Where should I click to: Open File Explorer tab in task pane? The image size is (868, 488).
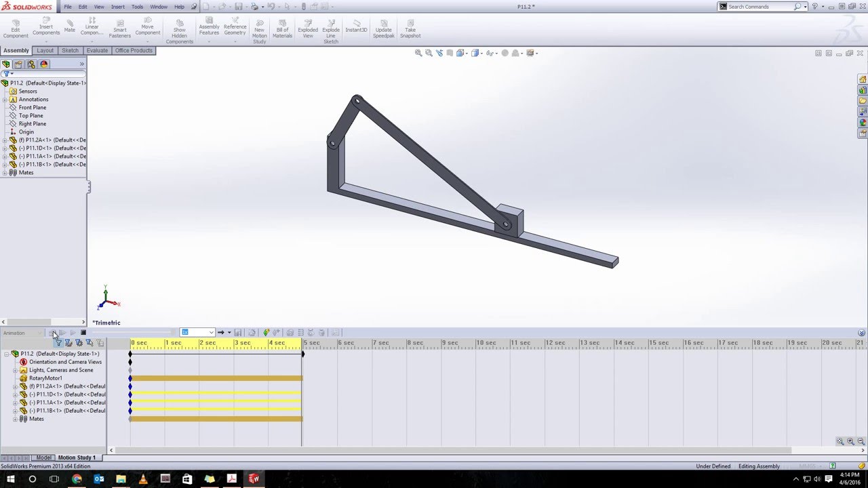point(863,101)
